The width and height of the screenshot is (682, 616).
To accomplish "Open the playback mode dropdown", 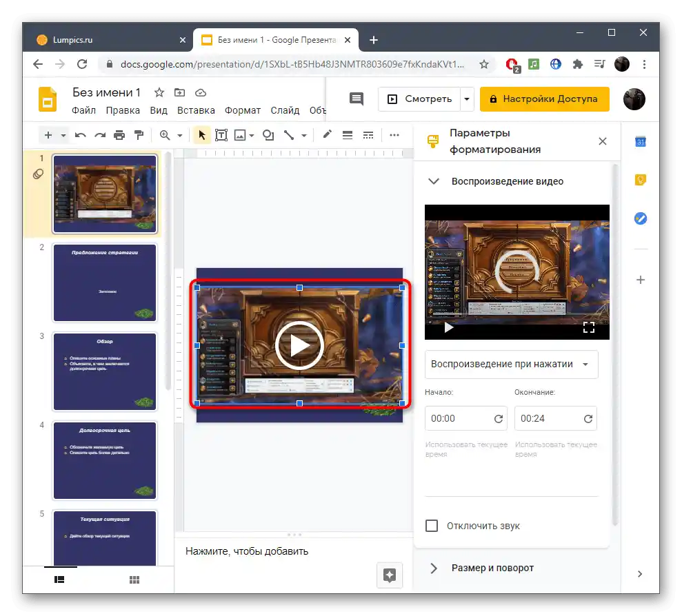I will (x=511, y=365).
